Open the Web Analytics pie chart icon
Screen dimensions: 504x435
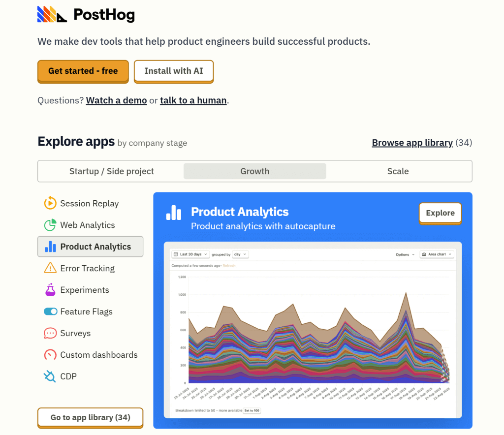coord(50,225)
